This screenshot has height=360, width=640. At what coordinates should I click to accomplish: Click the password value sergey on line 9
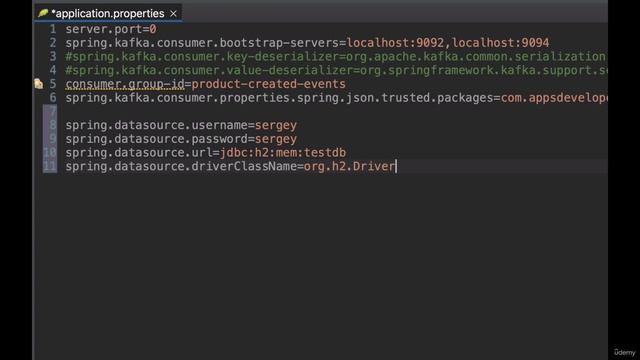point(276,139)
